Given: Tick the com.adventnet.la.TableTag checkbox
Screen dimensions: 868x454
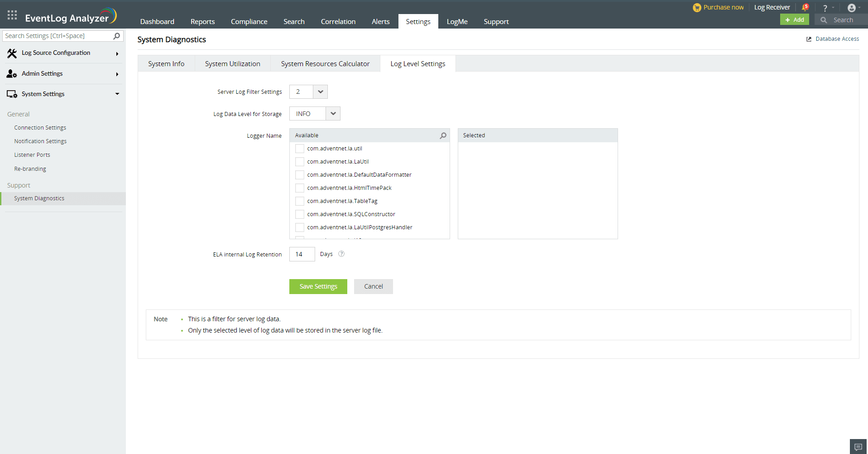Looking at the screenshot, I should pyautogui.click(x=299, y=201).
